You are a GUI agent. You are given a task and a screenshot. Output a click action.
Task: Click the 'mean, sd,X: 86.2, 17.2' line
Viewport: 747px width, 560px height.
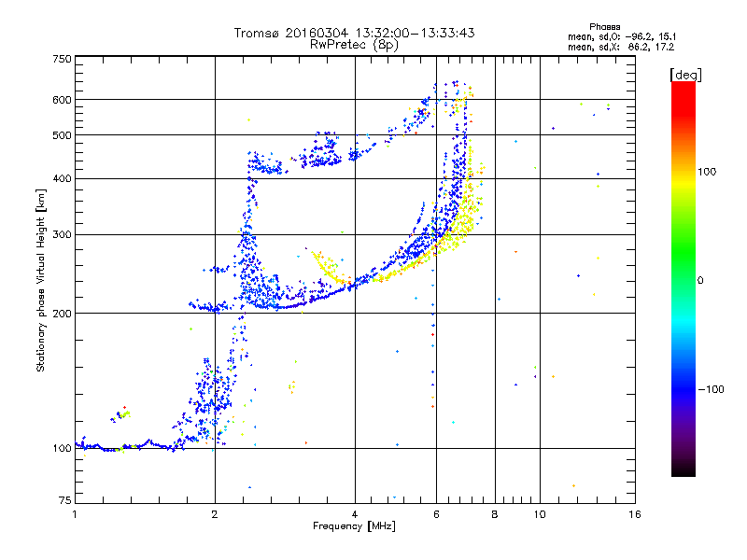[621, 48]
